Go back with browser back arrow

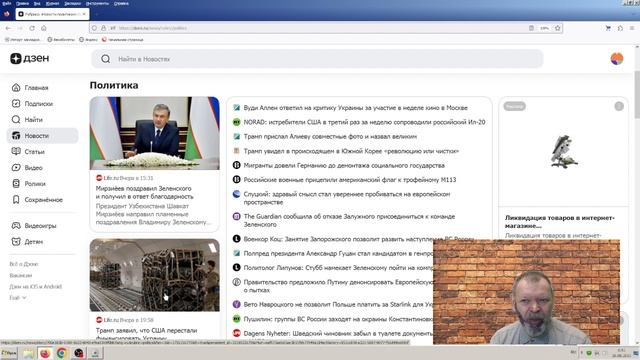[8, 28]
